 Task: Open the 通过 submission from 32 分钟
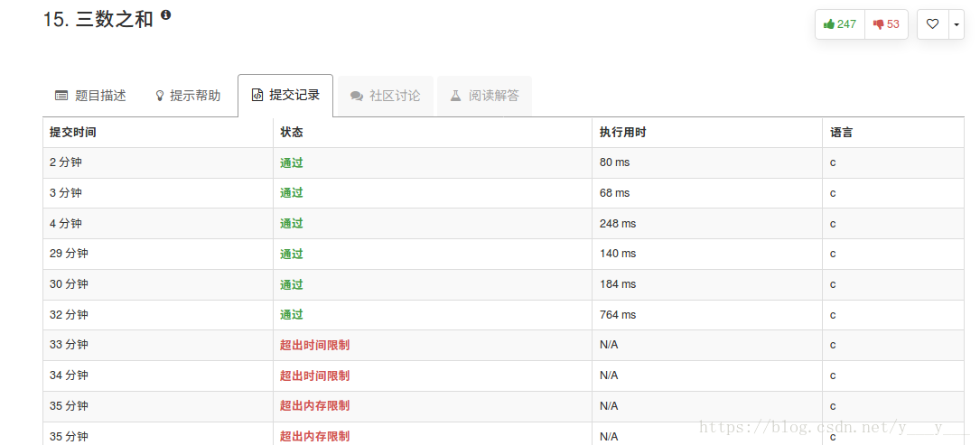(291, 314)
